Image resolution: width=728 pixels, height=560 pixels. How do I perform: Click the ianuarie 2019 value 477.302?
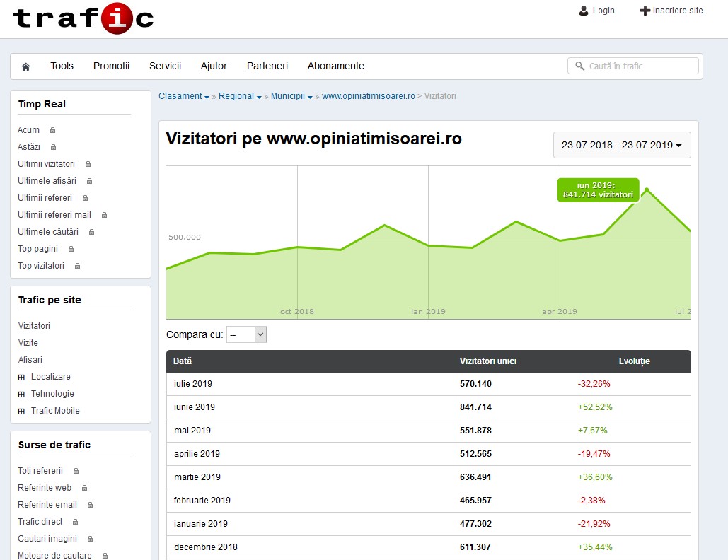click(x=475, y=523)
